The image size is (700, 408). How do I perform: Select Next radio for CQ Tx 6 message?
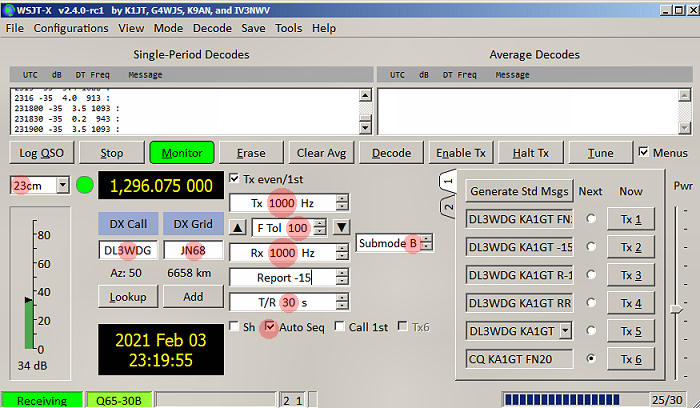[591, 358]
